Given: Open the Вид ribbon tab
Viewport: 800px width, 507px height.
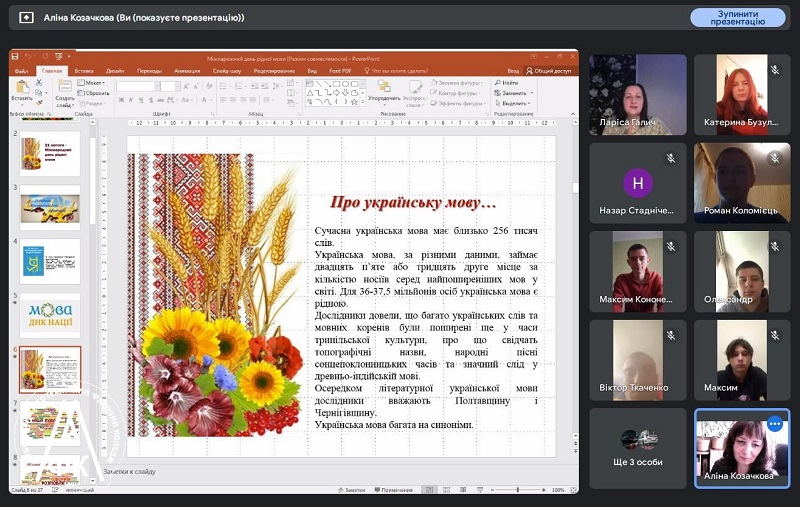Looking at the screenshot, I should coord(312,71).
